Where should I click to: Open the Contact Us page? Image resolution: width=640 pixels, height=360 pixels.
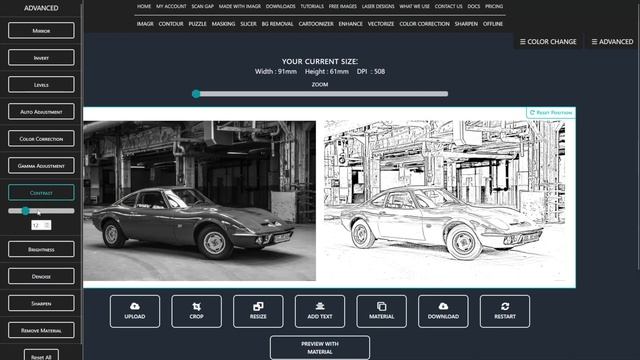448,6
